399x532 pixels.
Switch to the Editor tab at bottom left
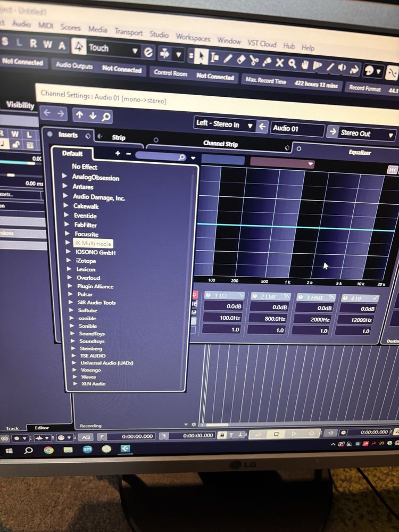[41, 428]
